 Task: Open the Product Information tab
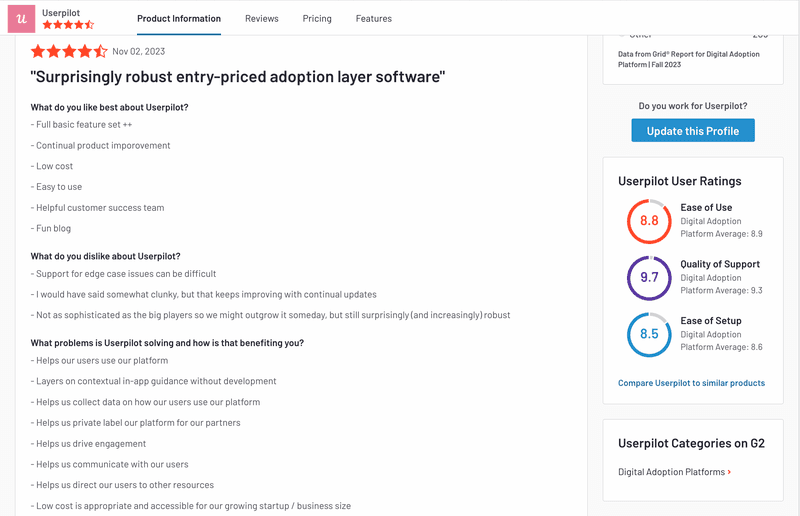point(179,19)
